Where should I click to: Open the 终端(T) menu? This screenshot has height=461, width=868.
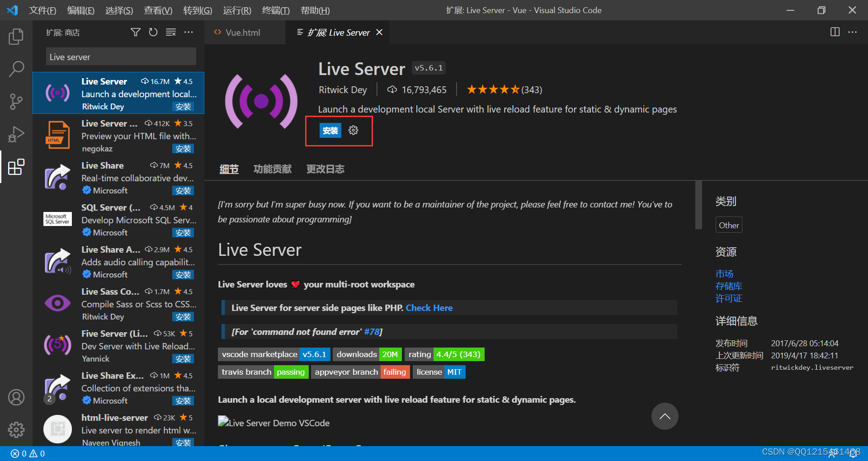click(276, 10)
